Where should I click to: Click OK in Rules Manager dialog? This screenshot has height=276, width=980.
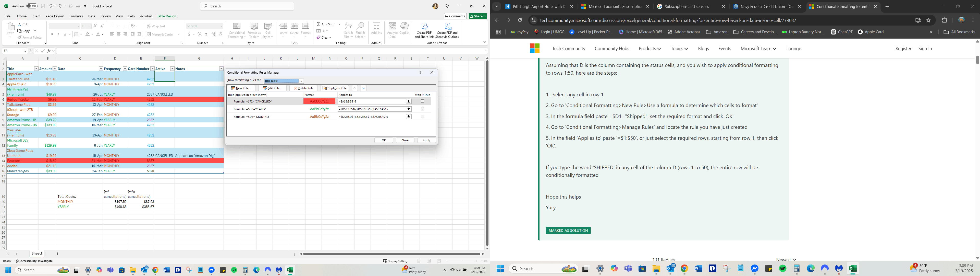coord(384,140)
